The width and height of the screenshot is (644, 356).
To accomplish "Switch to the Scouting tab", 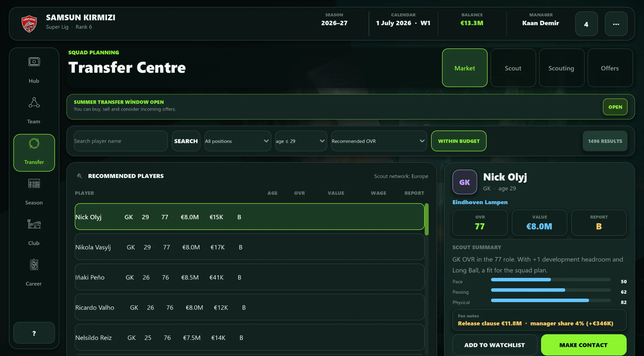I will 561,68.
